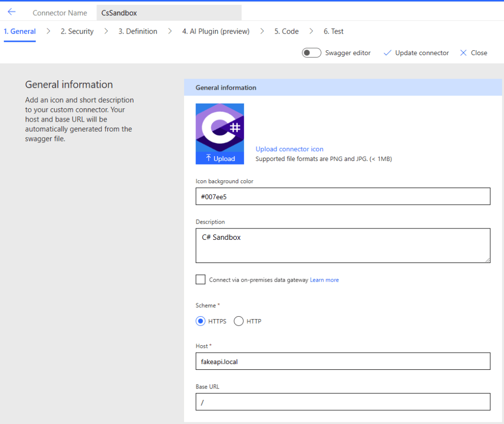Screen dimensions: 504x424
Task: Click into the Description text area
Action: point(343,245)
